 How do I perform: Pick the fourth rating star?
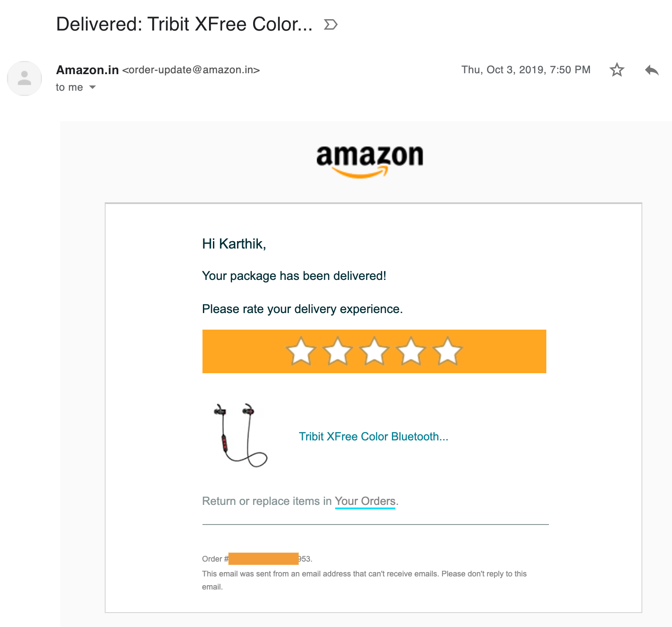tap(411, 351)
